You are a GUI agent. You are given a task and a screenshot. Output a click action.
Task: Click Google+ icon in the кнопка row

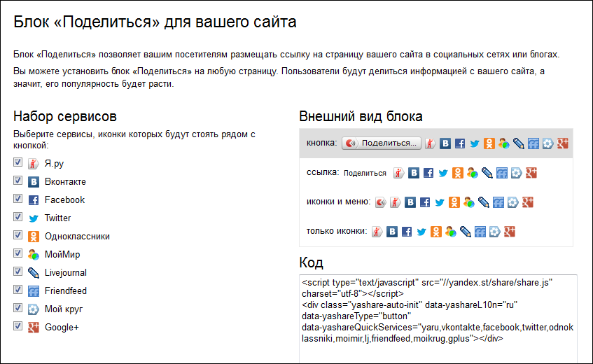pos(563,143)
